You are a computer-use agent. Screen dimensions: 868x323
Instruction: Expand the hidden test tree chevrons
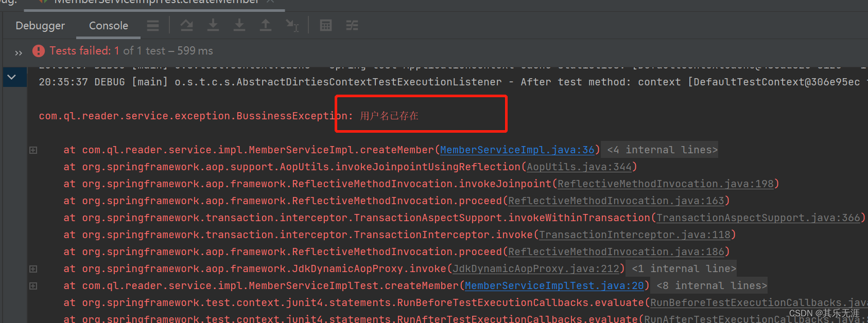[x=19, y=52]
